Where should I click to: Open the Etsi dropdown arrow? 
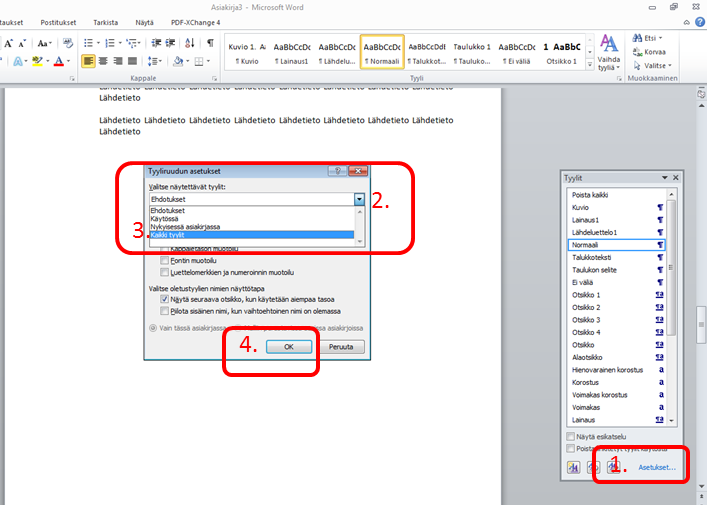(661, 38)
